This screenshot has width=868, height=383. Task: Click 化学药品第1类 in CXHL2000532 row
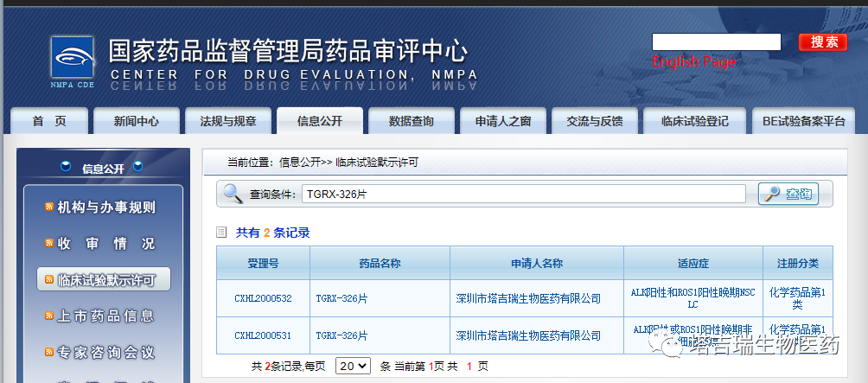798,299
